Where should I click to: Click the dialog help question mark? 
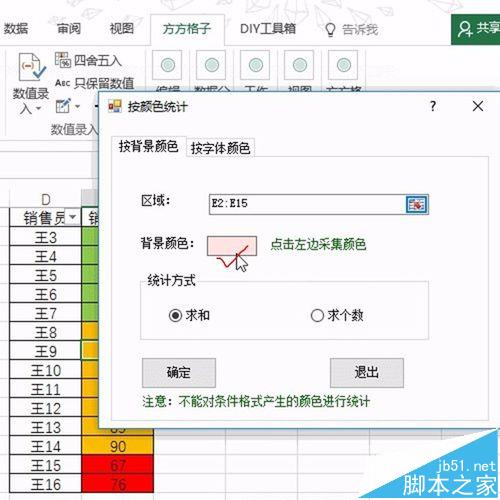tap(433, 106)
